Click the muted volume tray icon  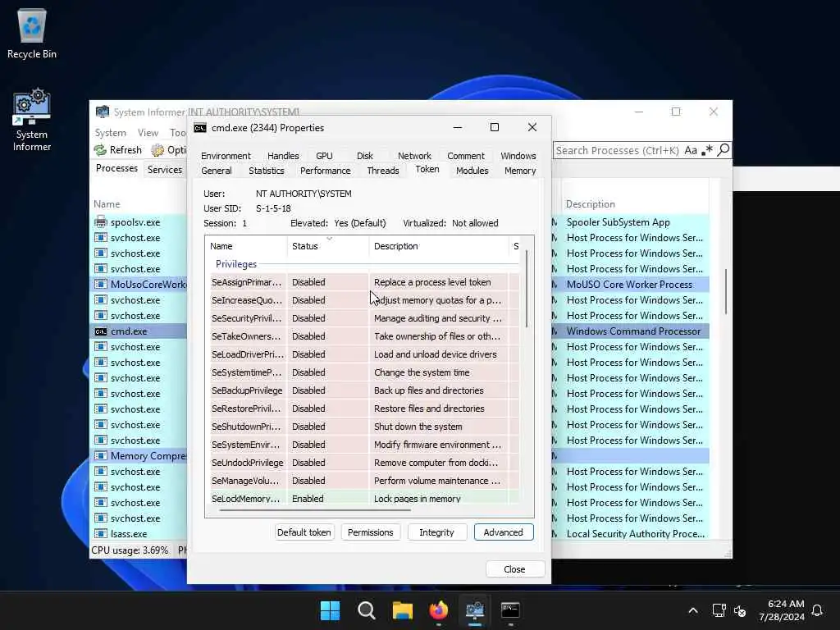[740, 610]
